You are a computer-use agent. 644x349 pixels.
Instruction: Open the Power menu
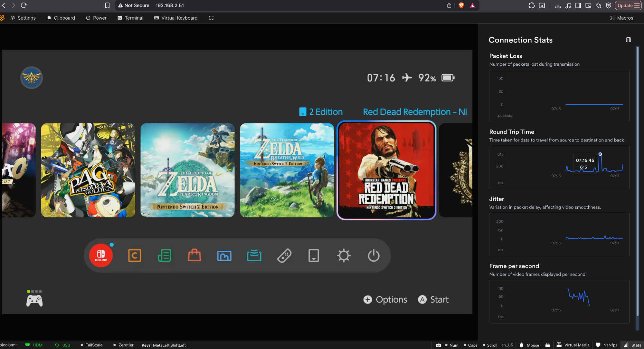[x=96, y=18]
